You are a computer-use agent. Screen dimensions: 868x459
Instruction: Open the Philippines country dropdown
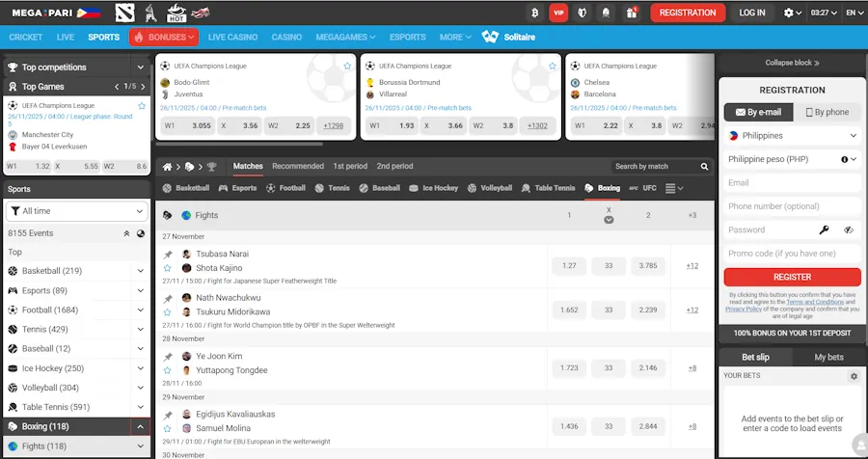(792, 136)
